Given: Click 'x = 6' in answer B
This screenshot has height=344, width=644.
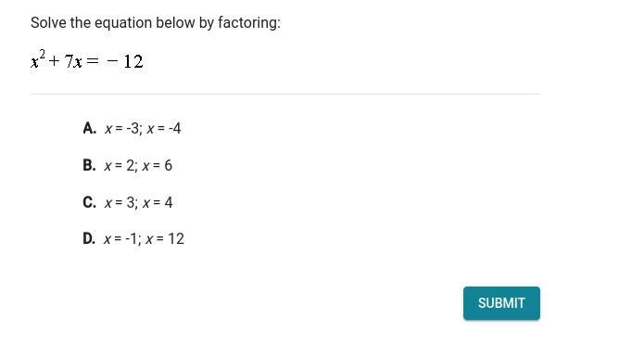Looking at the screenshot, I should coord(157,165).
